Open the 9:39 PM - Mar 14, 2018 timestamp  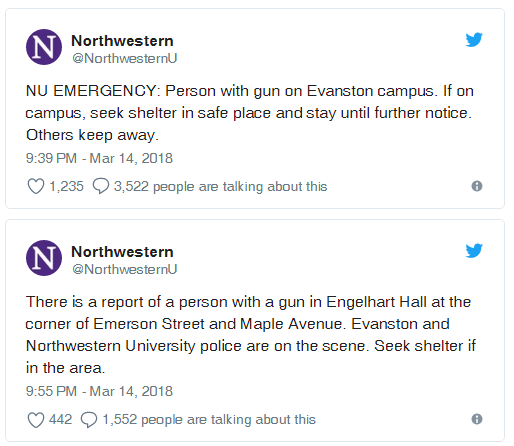[99, 158]
